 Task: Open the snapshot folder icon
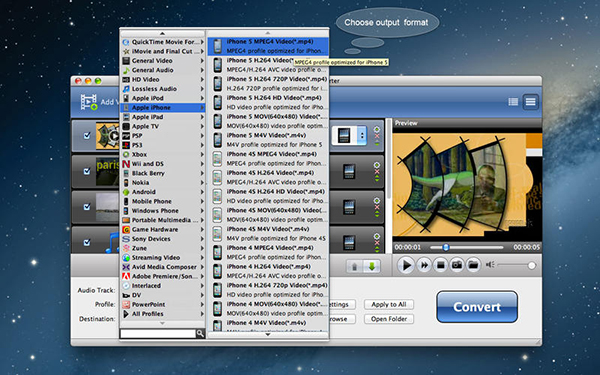pyautogui.click(x=473, y=265)
